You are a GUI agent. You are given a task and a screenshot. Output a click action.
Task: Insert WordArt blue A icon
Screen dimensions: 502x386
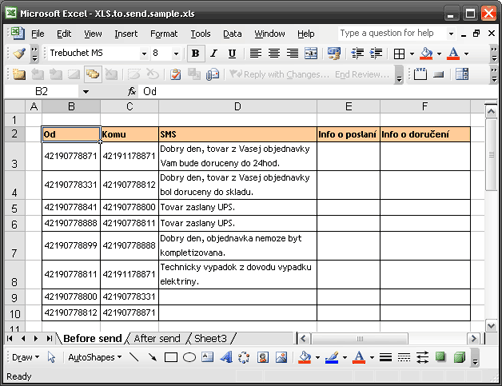click(x=226, y=357)
